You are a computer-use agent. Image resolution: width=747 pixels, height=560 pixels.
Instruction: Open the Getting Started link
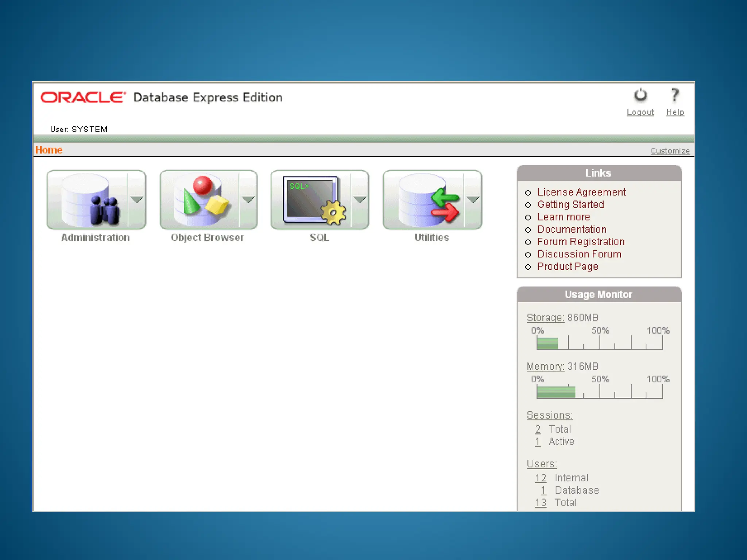tap(570, 205)
